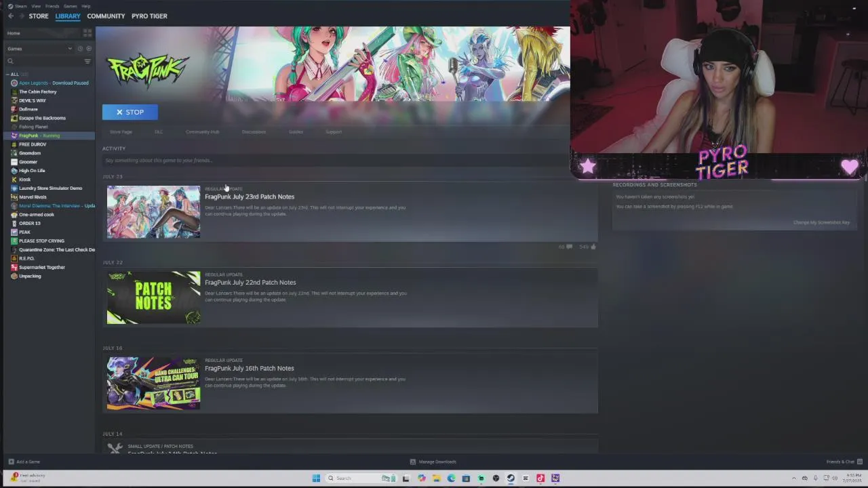This screenshot has height=488, width=868.
Task: Open Supermarket Together in library
Action: [x=41, y=268]
